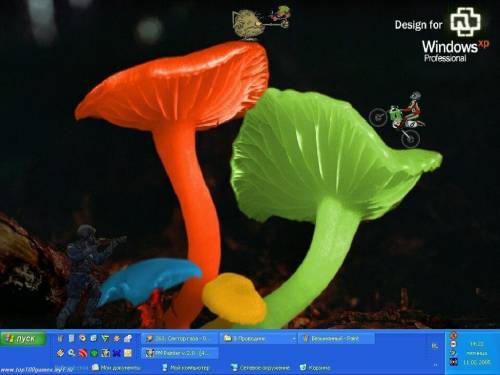Switch to the Сектор газа player task
The height and width of the screenshot is (375, 500).
point(180,339)
